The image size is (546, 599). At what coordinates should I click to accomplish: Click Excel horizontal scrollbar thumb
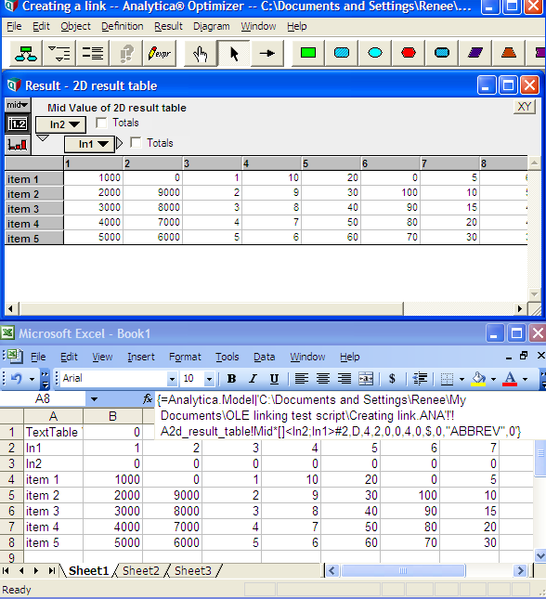point(403,571)
